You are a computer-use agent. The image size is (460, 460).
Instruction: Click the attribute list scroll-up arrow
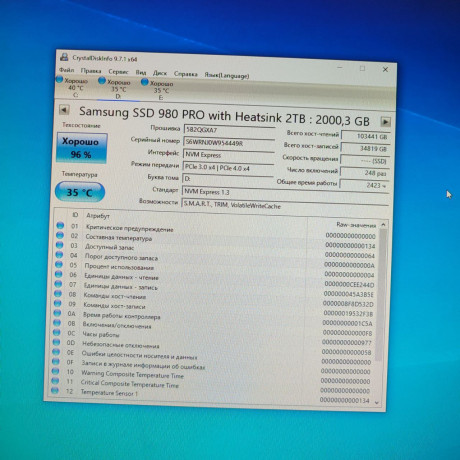click(x=383, y=225)
